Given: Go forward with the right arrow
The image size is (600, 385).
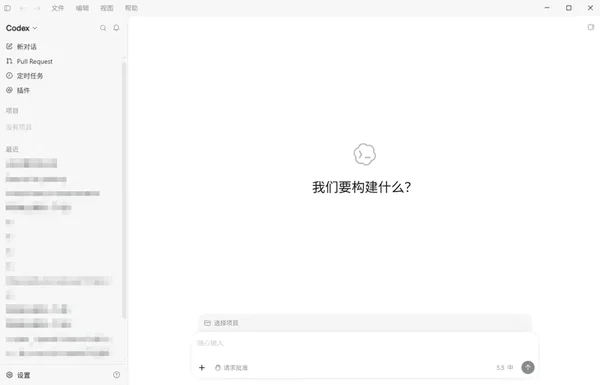Looking at the screenshot, I should pyautogui.click(x=37, y=8).
